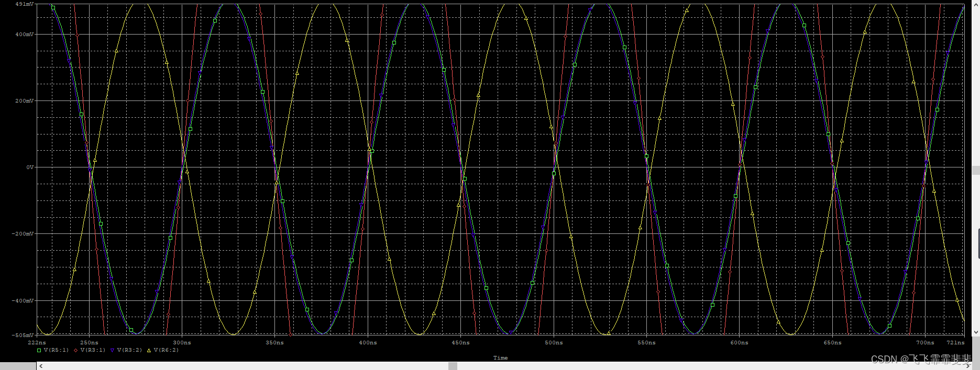
Task: Click the 'Time' x-axis title
Action: point(500,358)
